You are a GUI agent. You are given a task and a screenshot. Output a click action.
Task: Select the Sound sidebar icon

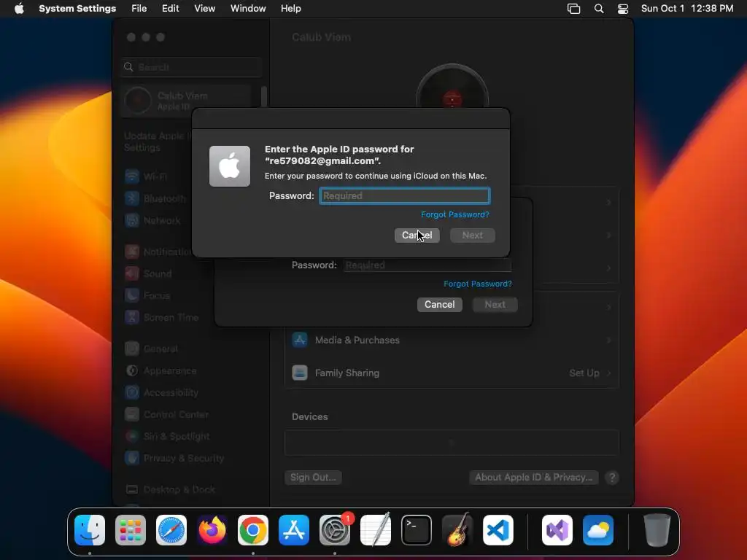[x=132, y=273]
